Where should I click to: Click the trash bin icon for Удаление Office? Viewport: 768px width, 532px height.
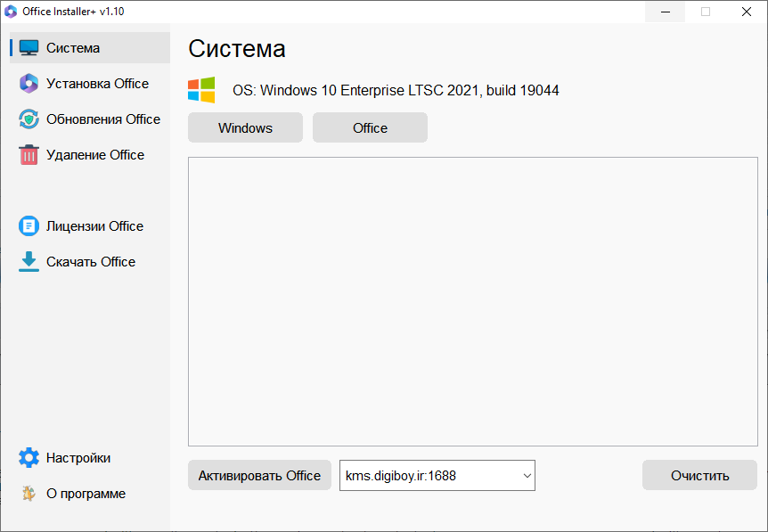coord(29,155)
